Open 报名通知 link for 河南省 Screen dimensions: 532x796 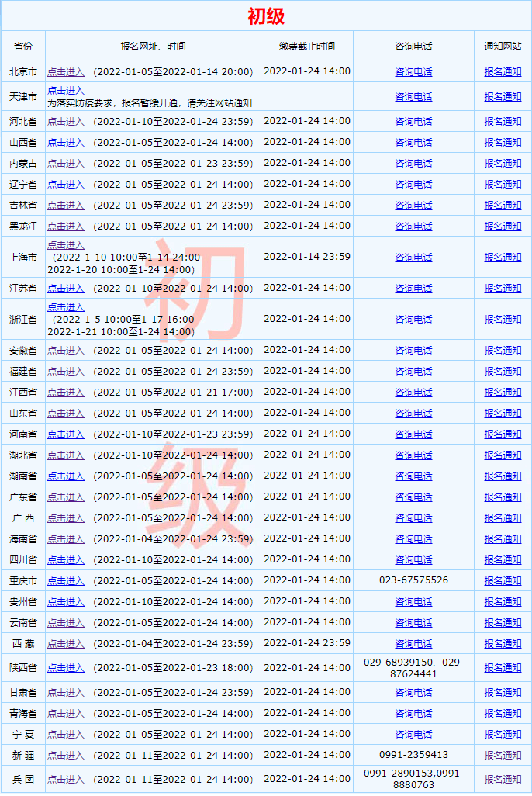(x=503, y=434)
